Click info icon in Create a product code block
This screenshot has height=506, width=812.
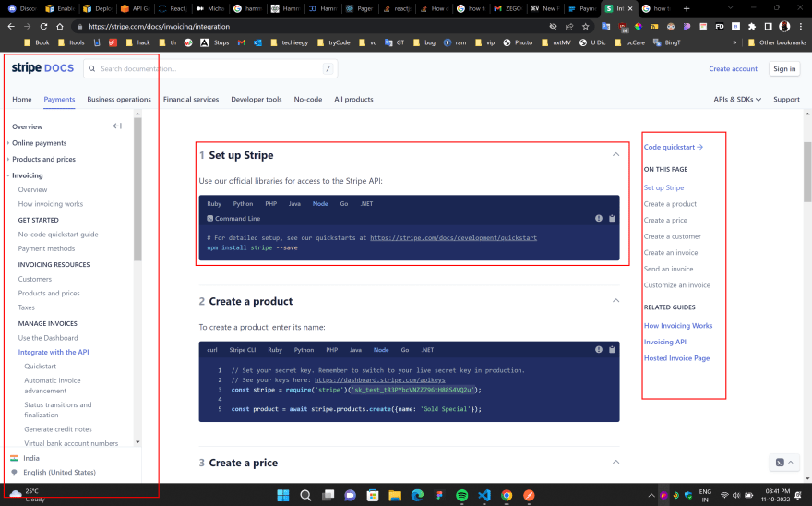pos(599,349)
